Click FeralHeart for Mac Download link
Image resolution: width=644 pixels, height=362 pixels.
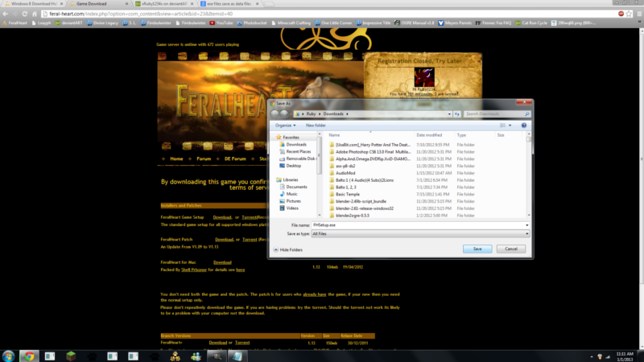coord(222,262)
